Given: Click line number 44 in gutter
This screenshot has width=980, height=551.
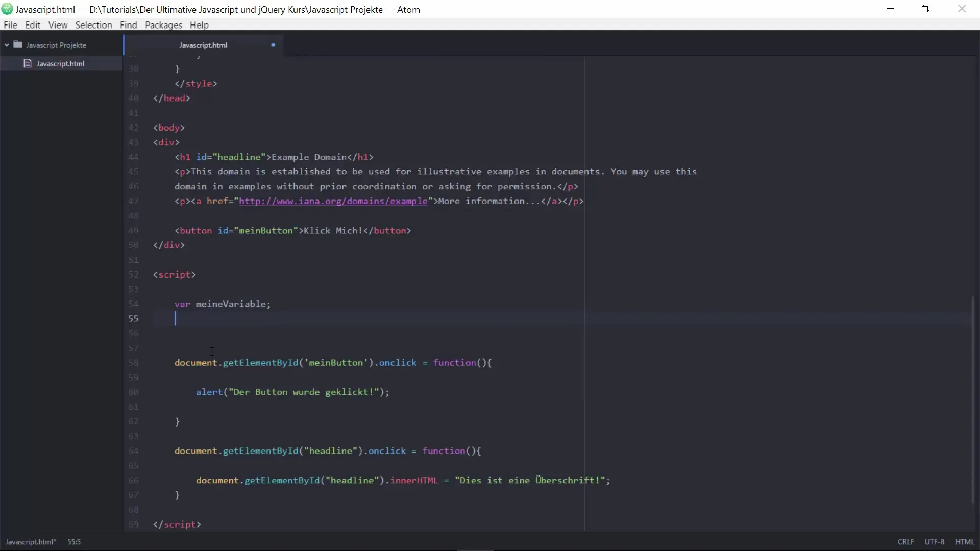Looking at the screenshot, I should tap(133, 157).
